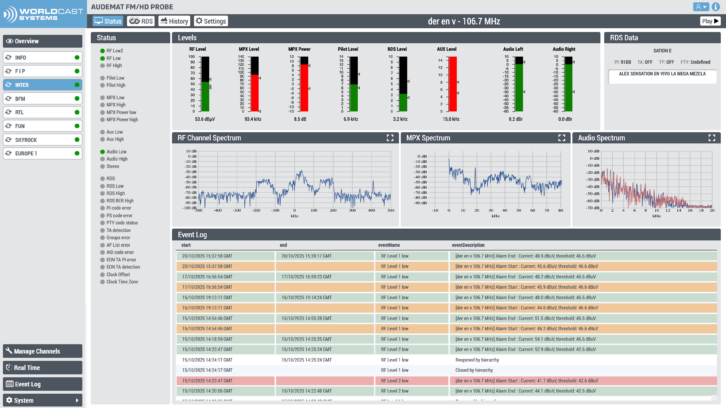Expand the RF Channel Spectrum fullscreen icon

pos(388,138)
